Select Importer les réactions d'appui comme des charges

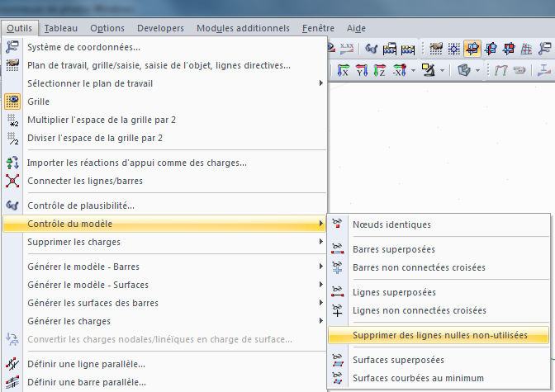click(x=164, y=163)
